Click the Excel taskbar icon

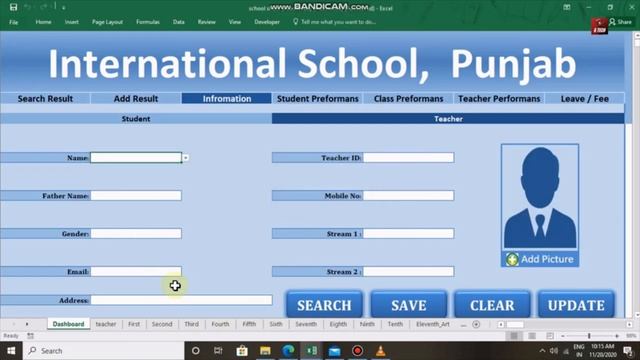coord(312,351)
